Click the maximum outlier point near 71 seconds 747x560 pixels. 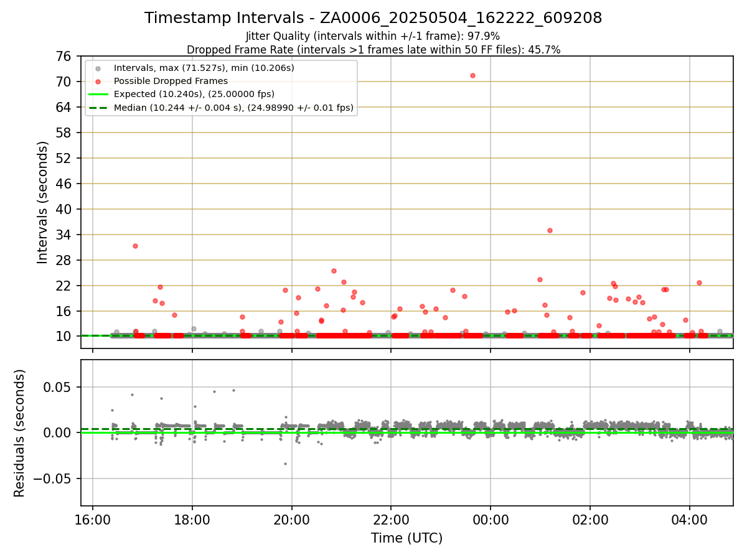click(x=472, y=75)
